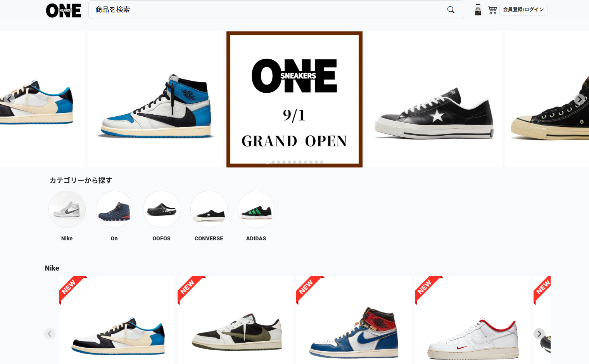Show next Nike products with right arrow

pyautogui.click(x=539, y=334)
